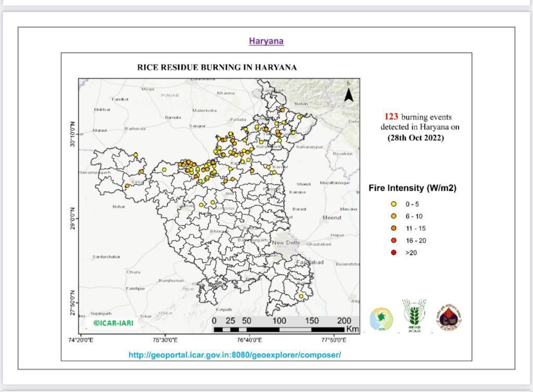Screen dimensions: 533x392
Task: Click the Fire Intensity (W/m2) legend heading
Action: (x=412, y=188)
